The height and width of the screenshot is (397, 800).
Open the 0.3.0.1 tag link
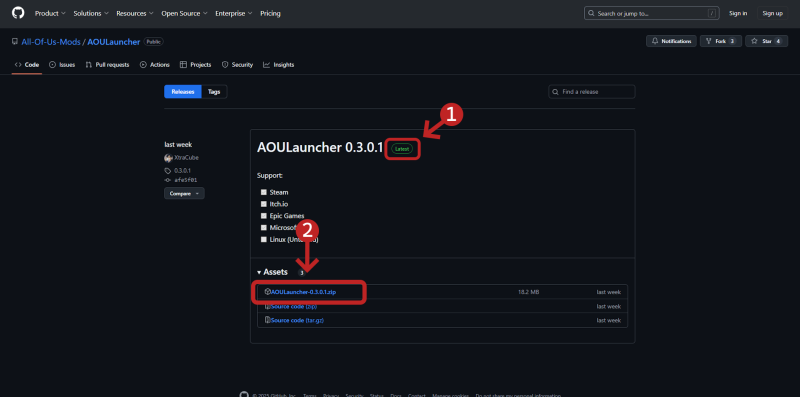(x=182, y=170)
